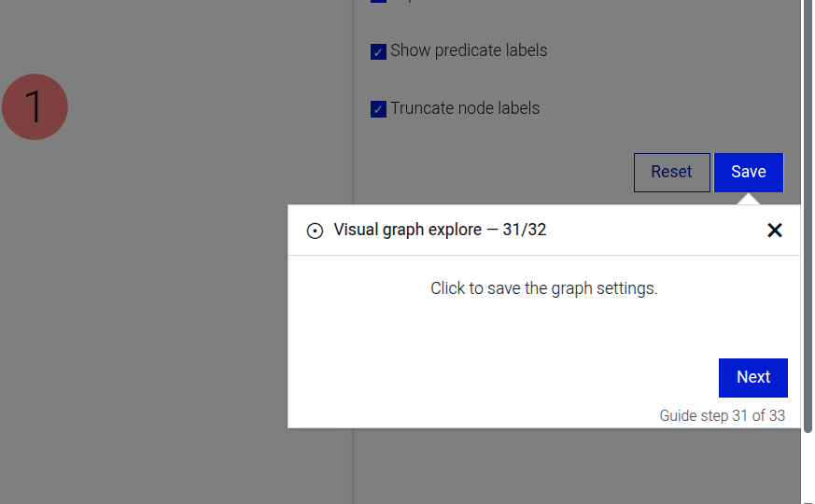Click the vertical scrollbar thumb

pos(808,215)
